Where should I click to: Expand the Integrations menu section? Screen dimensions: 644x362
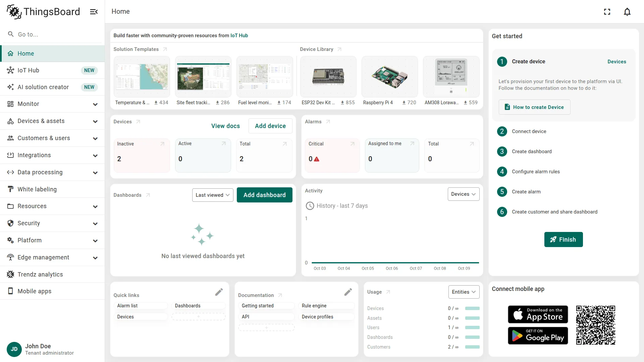click(52, 155)
